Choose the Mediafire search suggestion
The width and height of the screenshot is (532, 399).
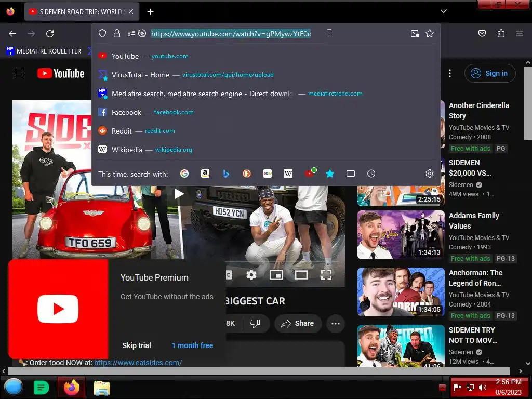coord(266,94)
